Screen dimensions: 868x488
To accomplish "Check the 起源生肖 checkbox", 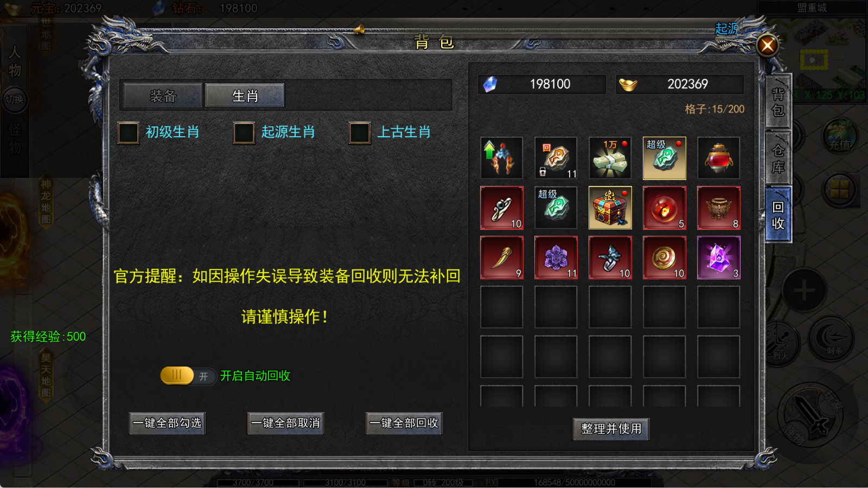I will (244, 133).
